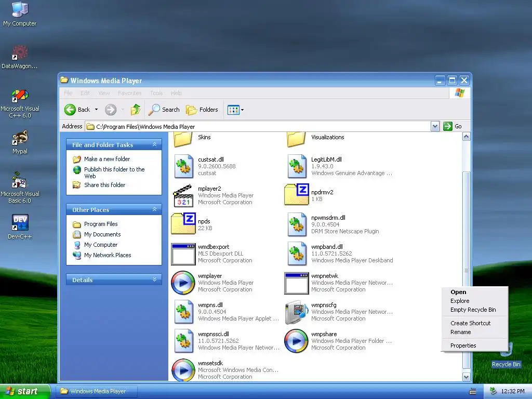Select Microsoft Visual Basic 6.0 desktop icon
The height and width of the screenshot is (399, 532).
[20, 188]
